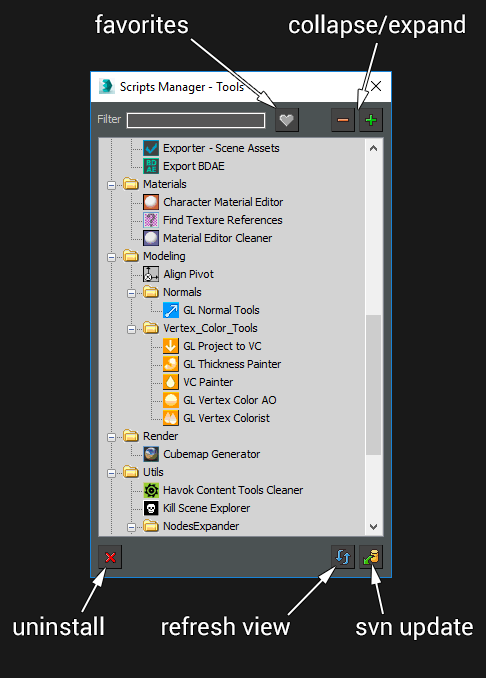Collapse the Modeling folder node
The height and width of the screenshot is (678, 486).
pos(111,257)
